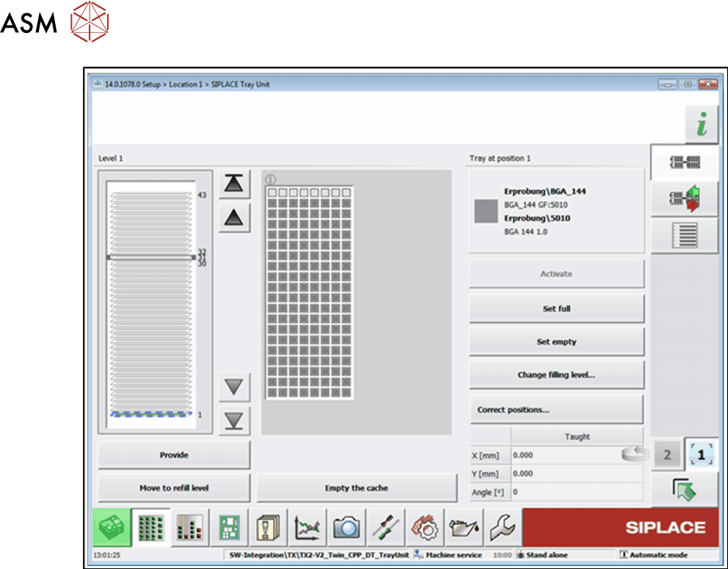Click the Level 1 label
Image resolution: width=728 pixels, height=569 pixels.
point(111,158)
